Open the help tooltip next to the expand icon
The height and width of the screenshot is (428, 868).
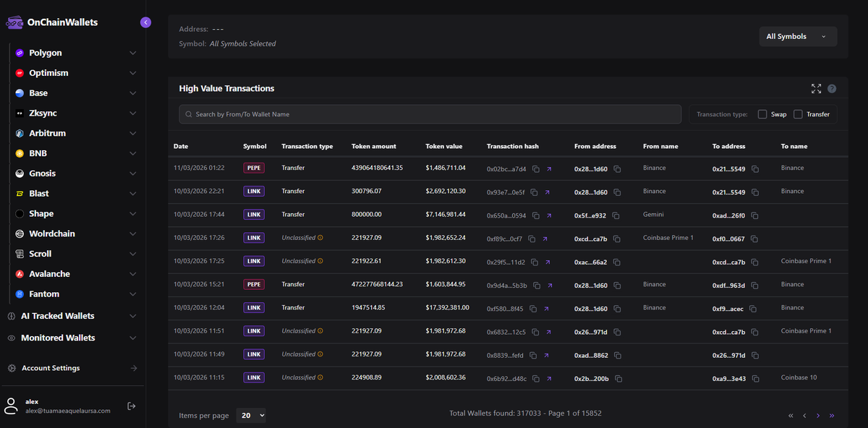(x=831, y=88)
